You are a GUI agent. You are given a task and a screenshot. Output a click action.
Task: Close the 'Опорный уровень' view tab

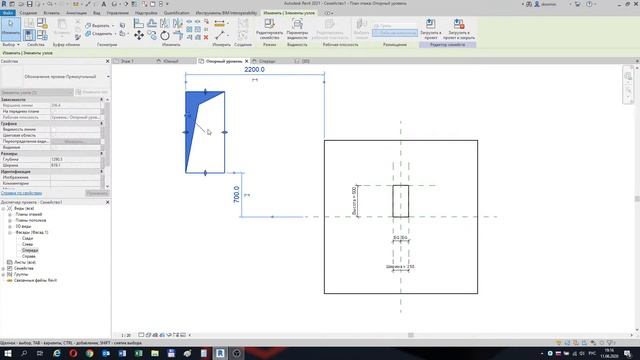pyautogui.click(x=247, y=61)
